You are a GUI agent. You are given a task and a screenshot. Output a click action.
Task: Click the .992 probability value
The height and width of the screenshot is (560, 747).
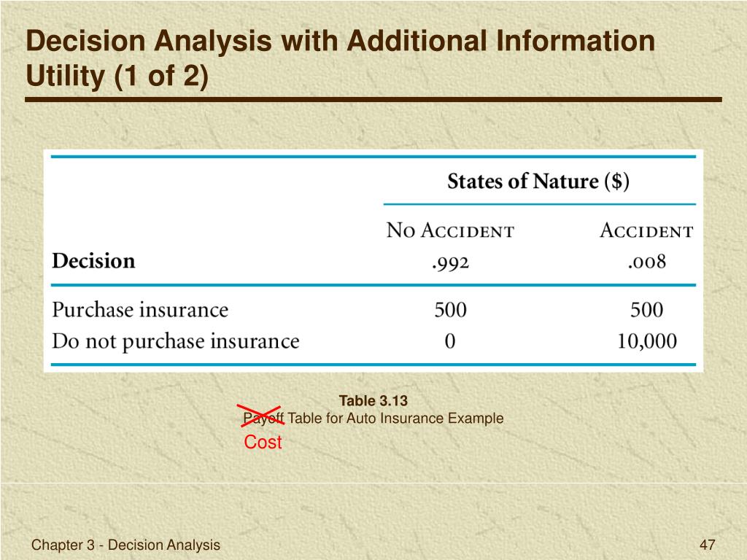(451, 262)
